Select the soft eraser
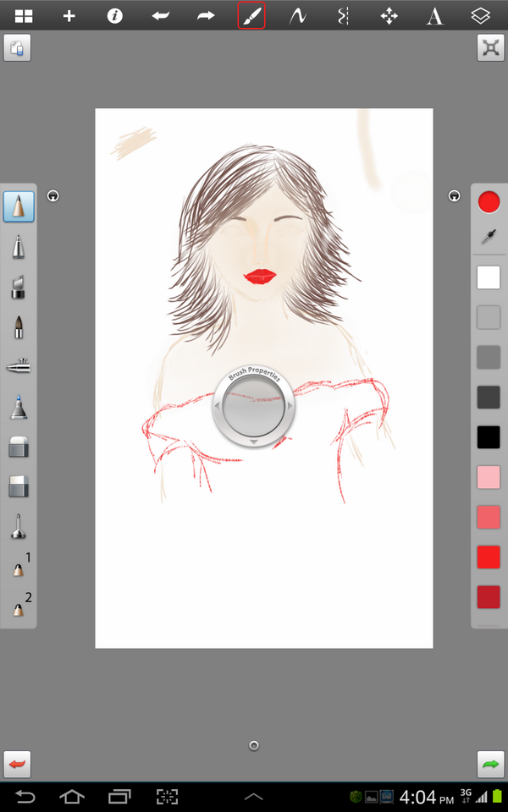This screenshot has width=508, height=812. 19,486
